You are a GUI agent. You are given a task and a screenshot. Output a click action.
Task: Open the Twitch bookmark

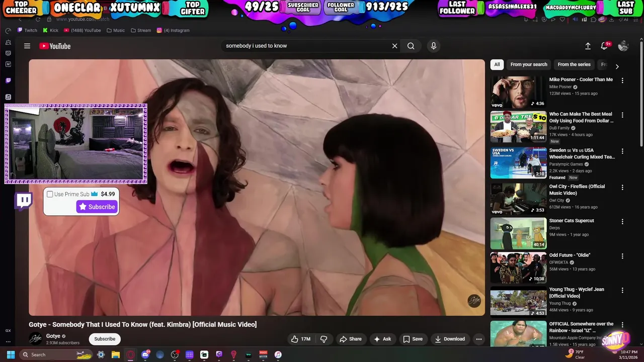27,30
